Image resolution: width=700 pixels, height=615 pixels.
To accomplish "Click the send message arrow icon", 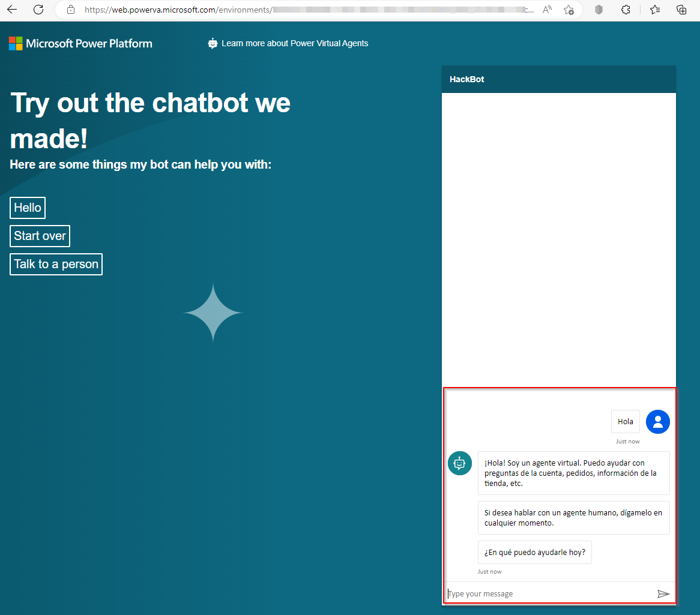I will [664, 593].
